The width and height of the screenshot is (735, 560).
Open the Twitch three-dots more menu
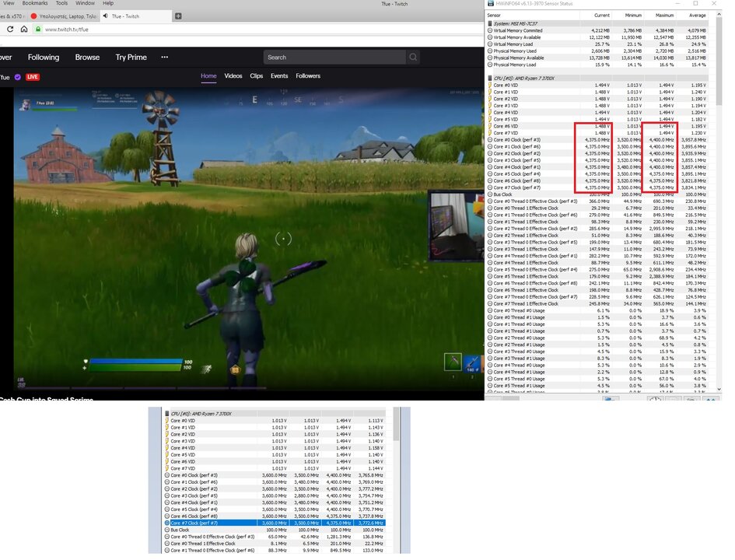tap(165, 58)
